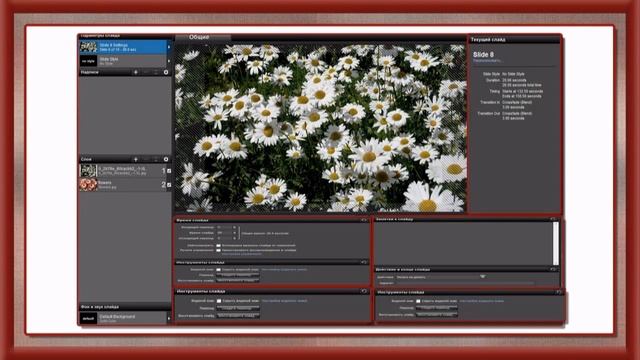This screenshot has height=360, width=640.
Task: Enable the slide time lock checkbox
Action: (218, 246)
